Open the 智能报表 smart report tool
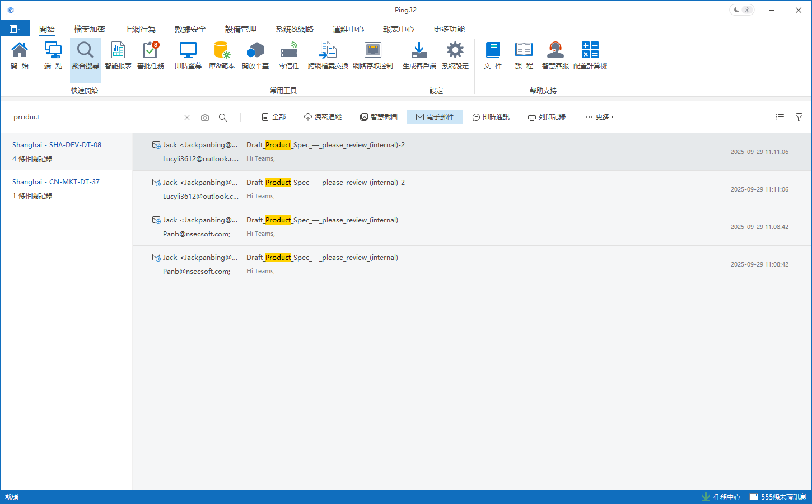812x504 pixels. pos(118,55)
